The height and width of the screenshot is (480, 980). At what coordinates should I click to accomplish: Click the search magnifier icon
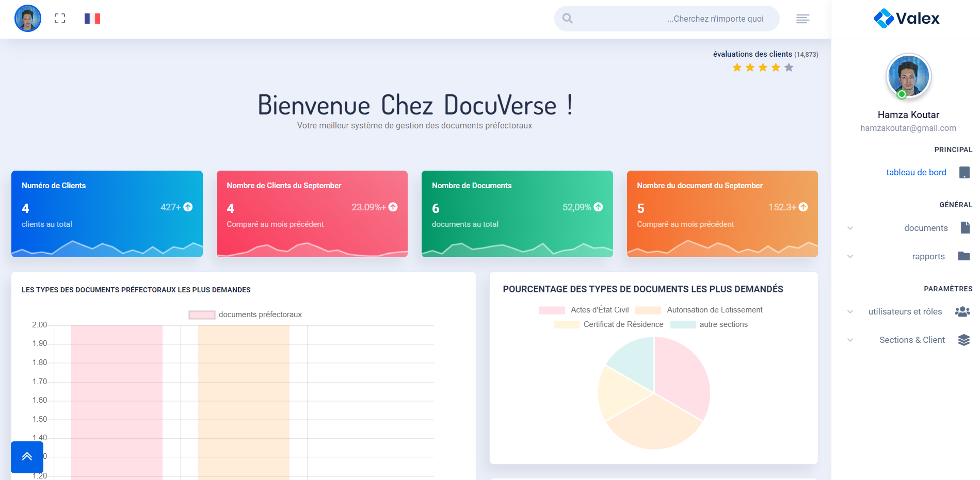568,19
